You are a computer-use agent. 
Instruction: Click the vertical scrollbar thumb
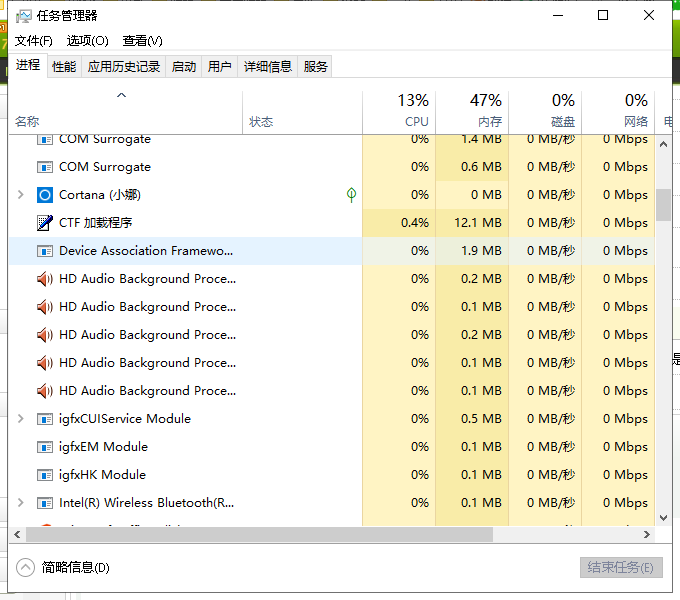[x=663, y=205]
